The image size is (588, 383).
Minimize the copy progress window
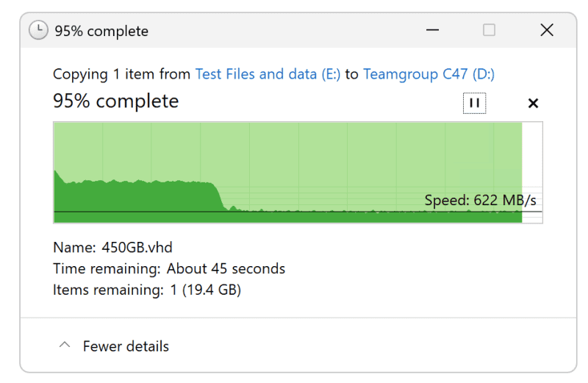pyautogui.click(x=431, y=30)
